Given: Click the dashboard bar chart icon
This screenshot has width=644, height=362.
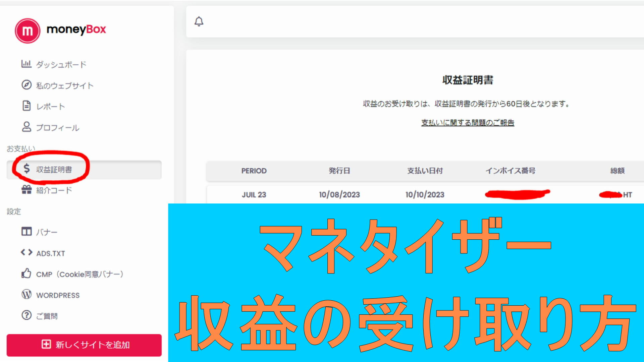Looking at the screenshot, I should click(x=26, y=64).
